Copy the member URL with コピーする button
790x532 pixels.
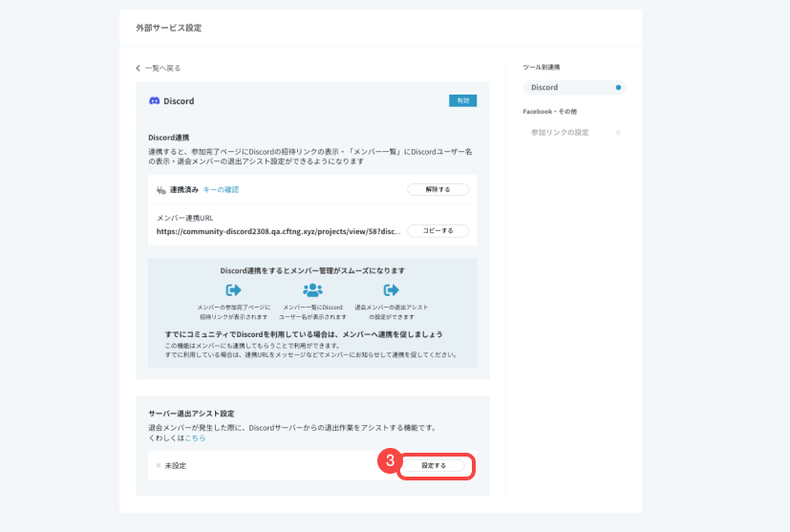(x=438, y=231)
